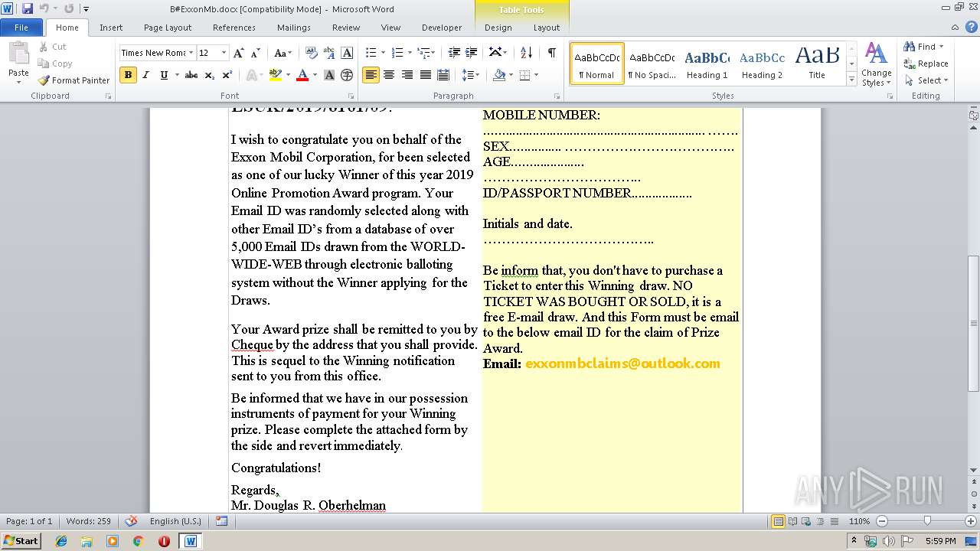
Task: Click Grow Font icon
Action: 239,53
